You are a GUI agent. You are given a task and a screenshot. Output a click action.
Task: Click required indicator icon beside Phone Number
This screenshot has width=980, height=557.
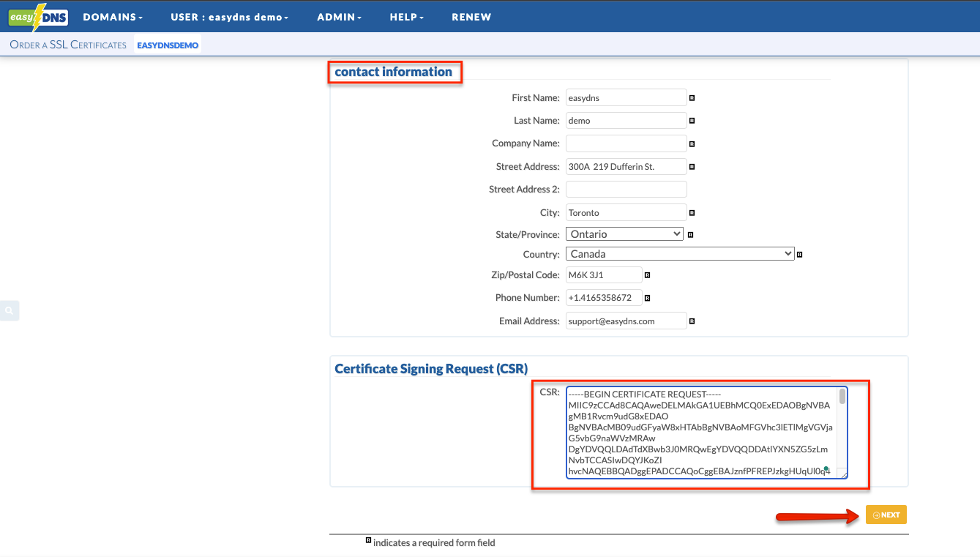coord(647,299)
